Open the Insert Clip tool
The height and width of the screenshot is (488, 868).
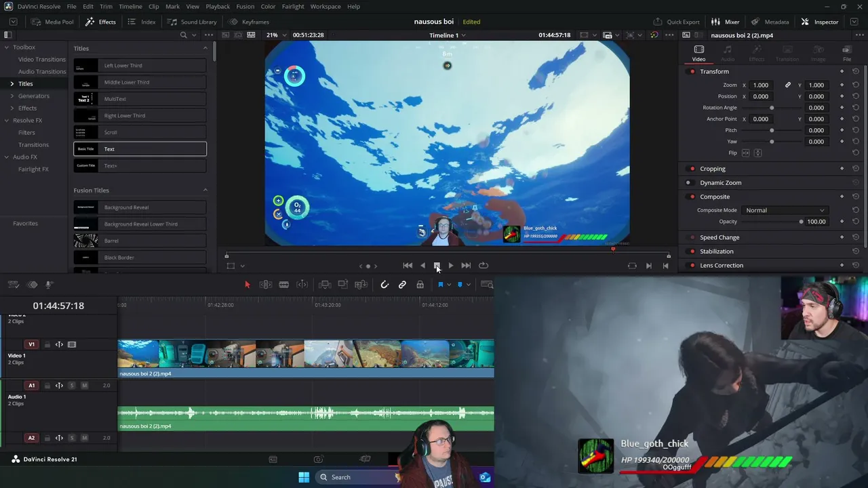click(325, 285)
